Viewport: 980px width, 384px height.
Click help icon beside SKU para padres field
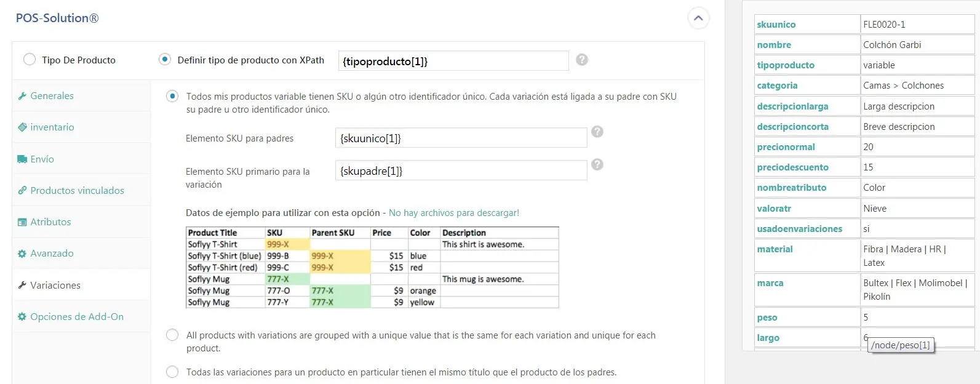[x=597, y=132]
